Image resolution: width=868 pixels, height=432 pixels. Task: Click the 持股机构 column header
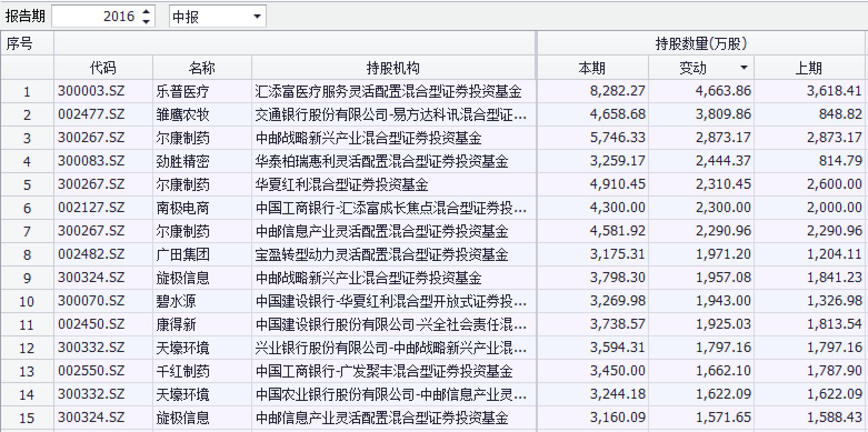(x=393, y=67)
